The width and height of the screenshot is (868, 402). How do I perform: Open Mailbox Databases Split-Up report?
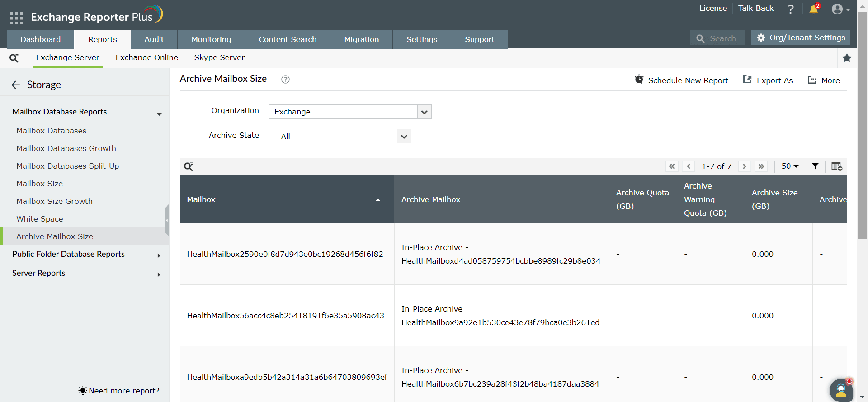point(68,166)
